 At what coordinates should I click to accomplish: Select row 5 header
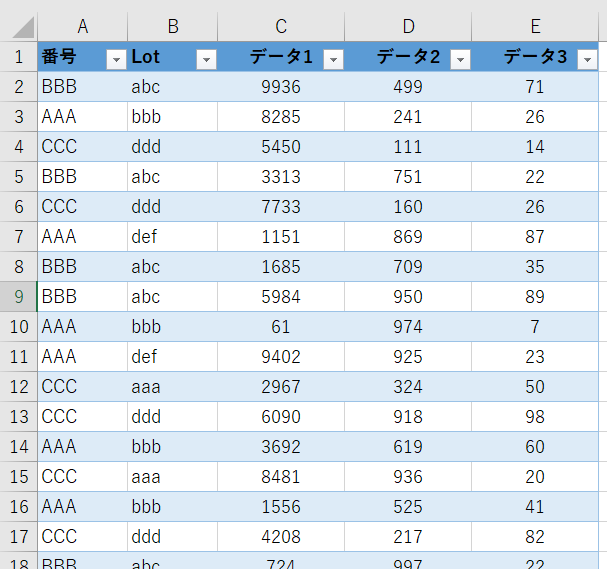click(x=19, y=177)
